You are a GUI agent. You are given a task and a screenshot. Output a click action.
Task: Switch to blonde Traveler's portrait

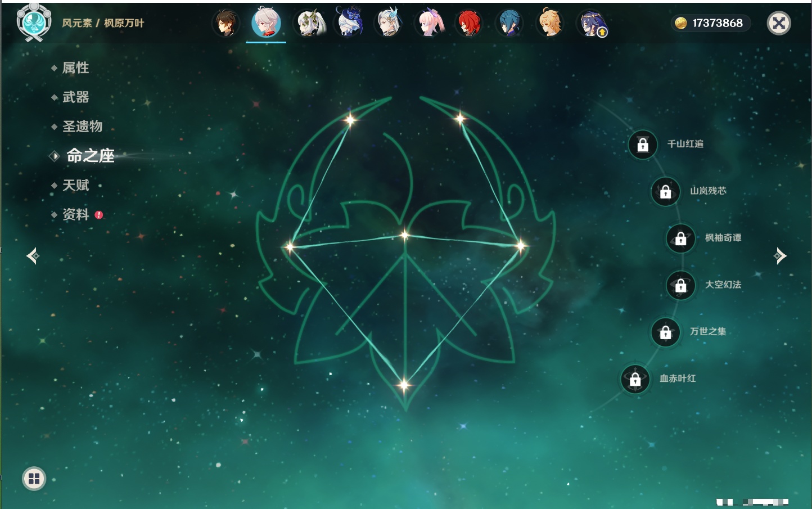click(550, 24)
